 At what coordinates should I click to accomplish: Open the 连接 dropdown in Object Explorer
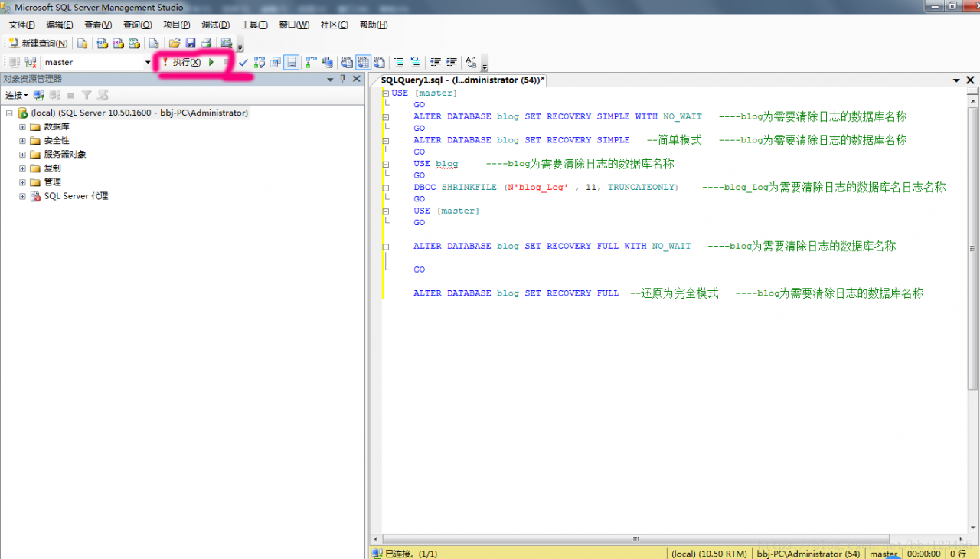pyautogui.click(x=16, y=95)
